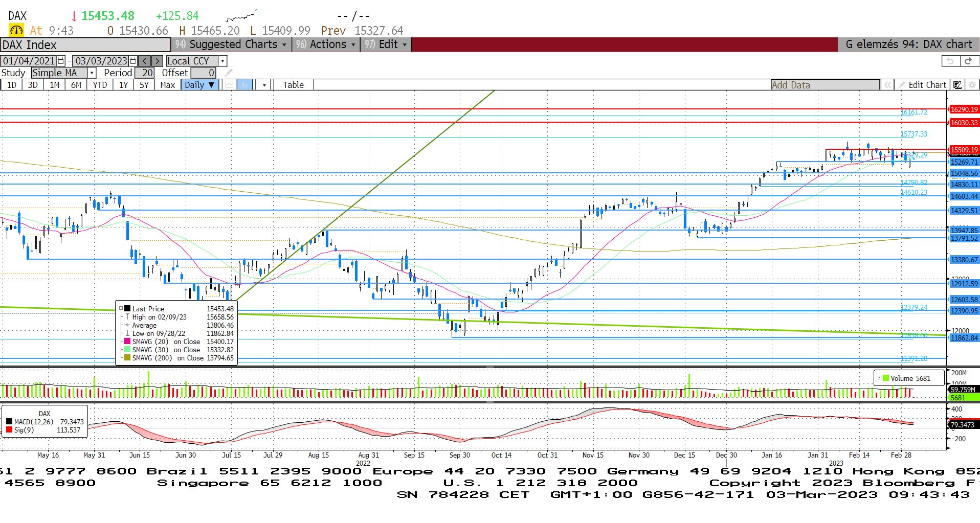Click the Sig(9) red legend swatch
The height and width of the screenshot is (523, 980).
(x=9, y=430)
